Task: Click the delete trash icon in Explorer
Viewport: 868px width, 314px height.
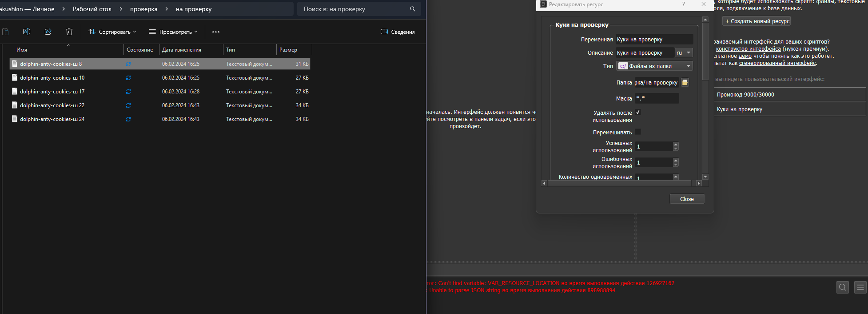Action: pyautogui.click(x=69, y=32)
